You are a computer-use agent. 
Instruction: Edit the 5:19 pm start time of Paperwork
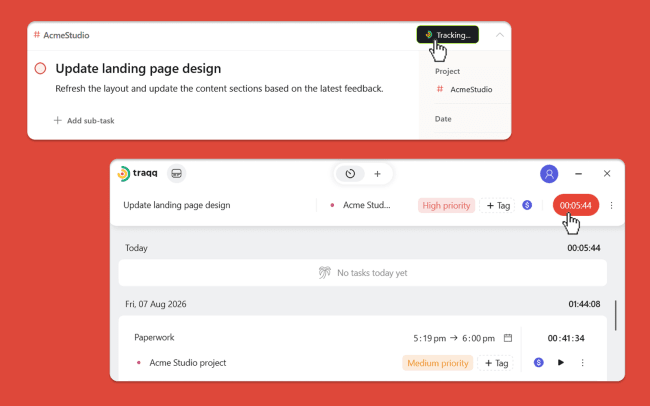(x=429, y=338)
